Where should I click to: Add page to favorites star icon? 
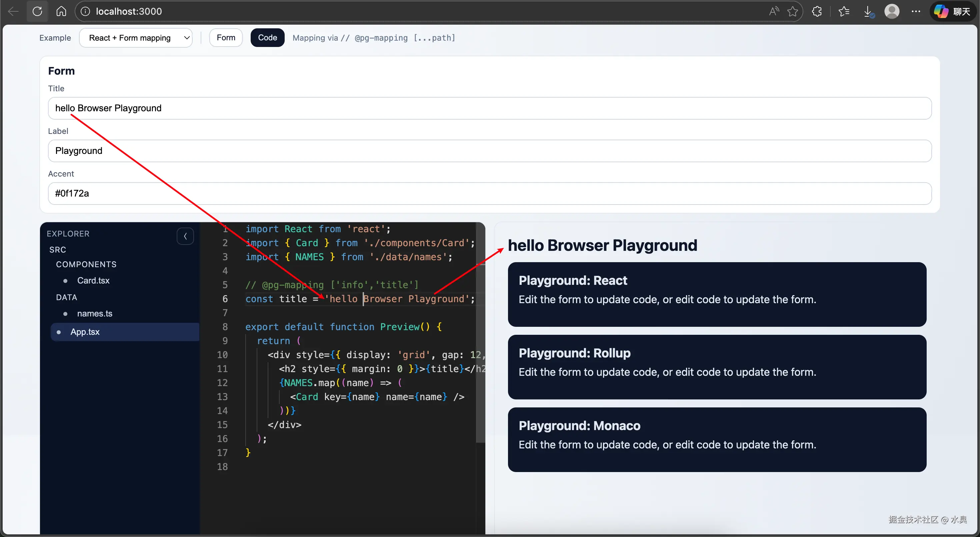coord(792,11)
